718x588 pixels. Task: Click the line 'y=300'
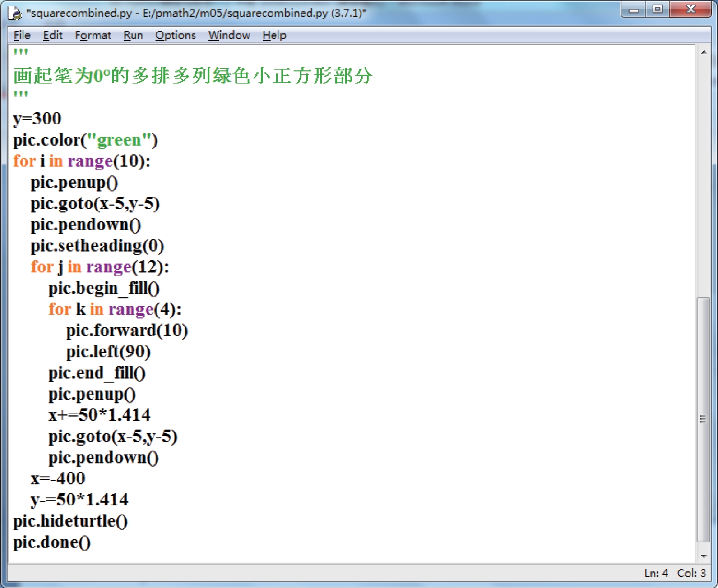(37, 119)
